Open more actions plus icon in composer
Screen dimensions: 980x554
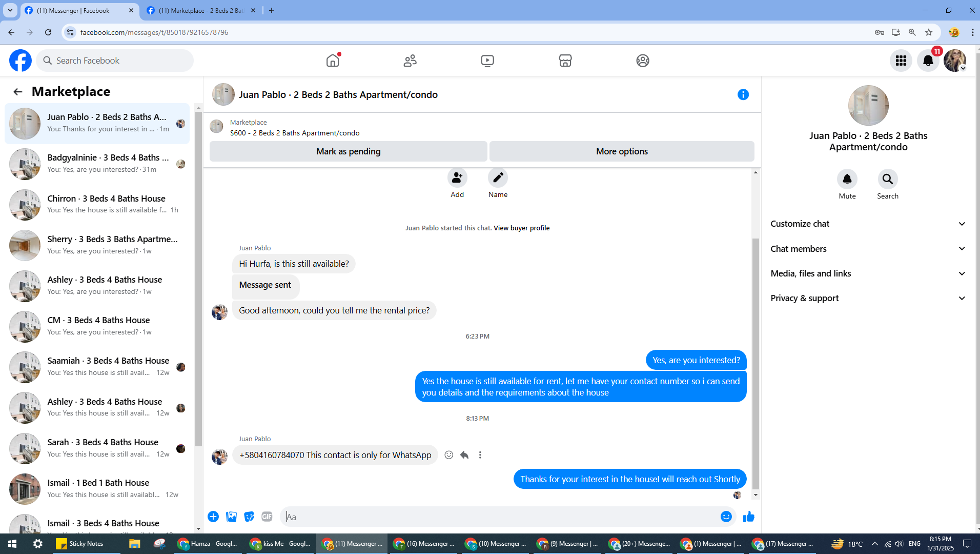pos(213,517)
